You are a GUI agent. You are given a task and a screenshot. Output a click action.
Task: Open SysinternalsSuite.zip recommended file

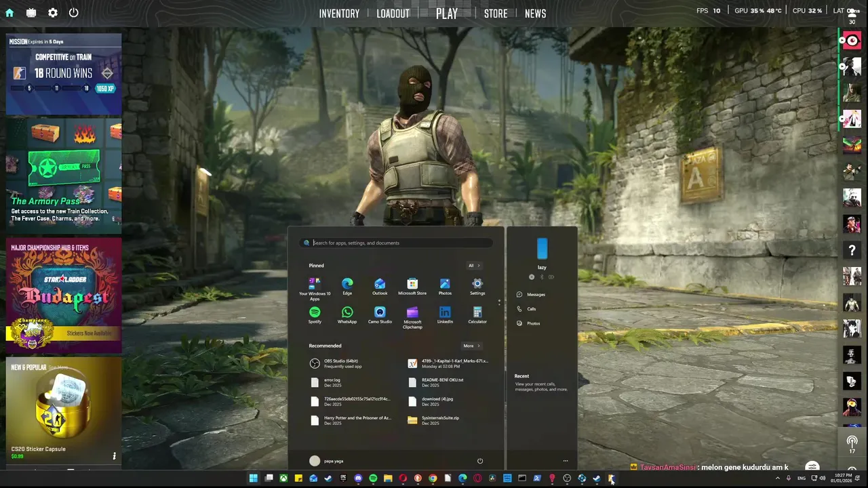pos(434,420)
